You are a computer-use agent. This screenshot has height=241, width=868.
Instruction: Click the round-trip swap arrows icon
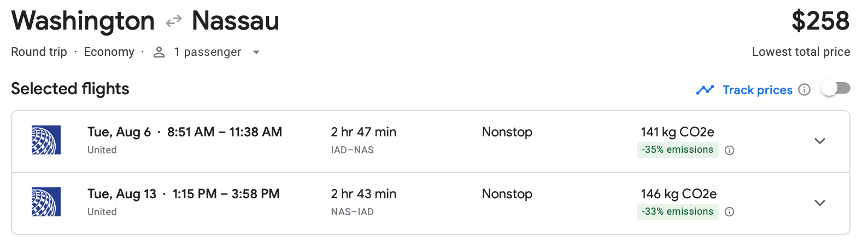point(173,21)
